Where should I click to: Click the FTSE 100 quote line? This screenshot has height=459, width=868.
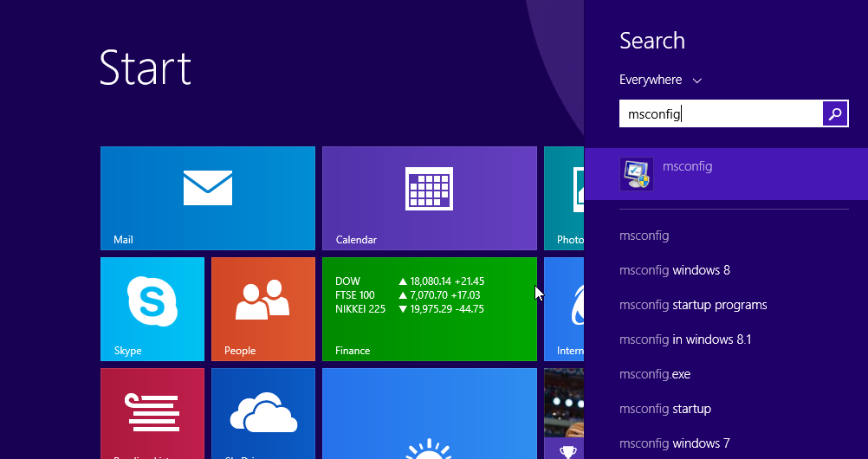pos(407,295)
